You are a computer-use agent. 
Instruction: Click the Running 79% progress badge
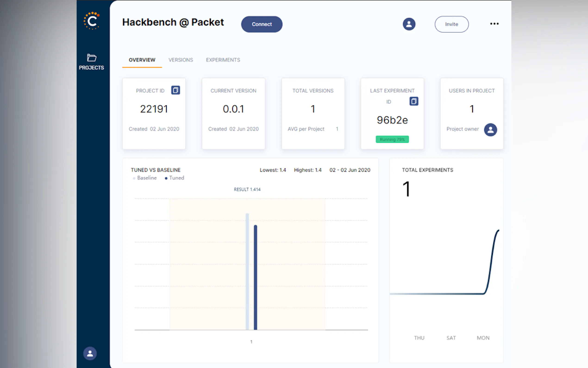pos(392,139)
